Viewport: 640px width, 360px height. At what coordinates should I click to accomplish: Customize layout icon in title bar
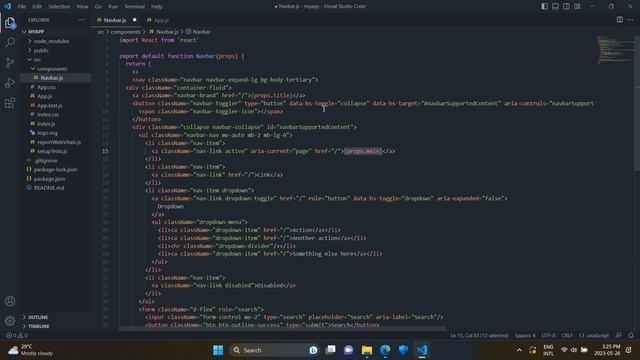(x=577, y=6)
